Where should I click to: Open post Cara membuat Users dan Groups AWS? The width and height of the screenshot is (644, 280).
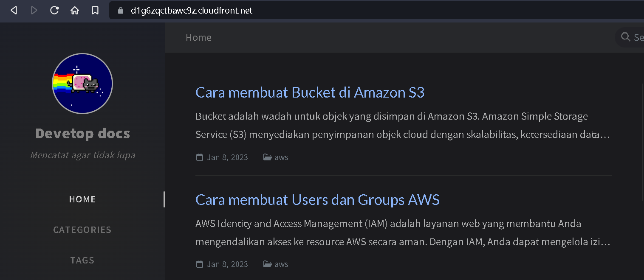[317, 200]
